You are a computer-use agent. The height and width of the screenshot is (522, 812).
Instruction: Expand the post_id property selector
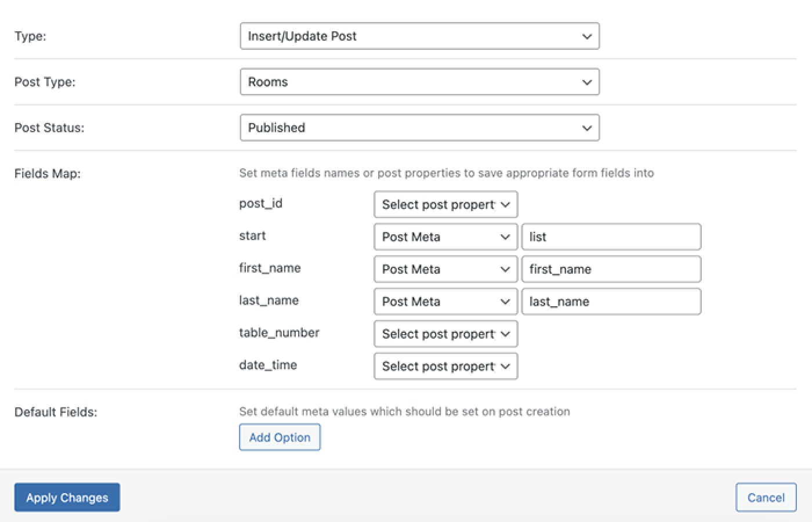pyautogui.click(x=445, y=205)
